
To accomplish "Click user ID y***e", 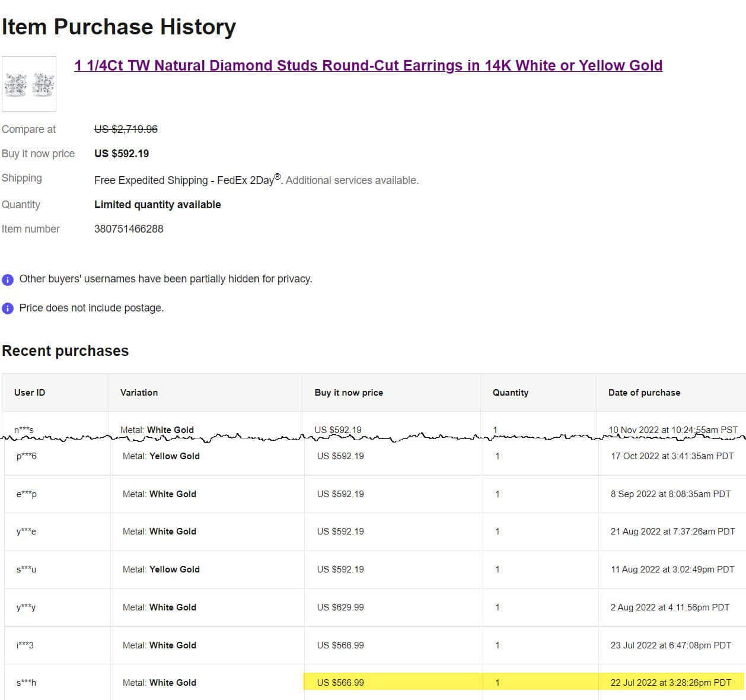I will click(x=27, y=532).
